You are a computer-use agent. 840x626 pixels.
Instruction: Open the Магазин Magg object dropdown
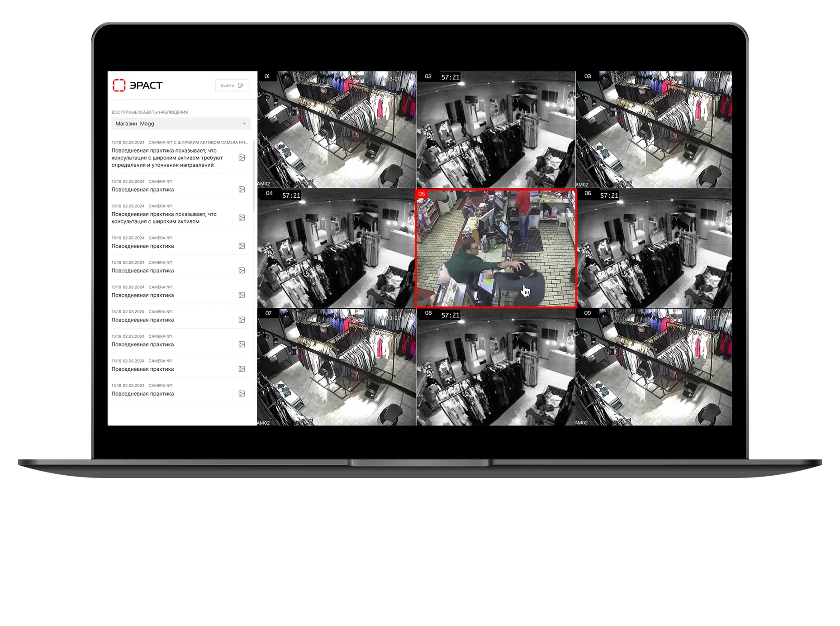[x=180, y=124]
